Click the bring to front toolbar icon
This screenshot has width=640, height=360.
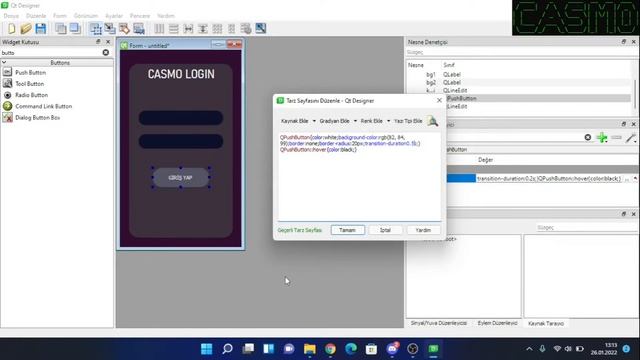click(x=75, y=28)
